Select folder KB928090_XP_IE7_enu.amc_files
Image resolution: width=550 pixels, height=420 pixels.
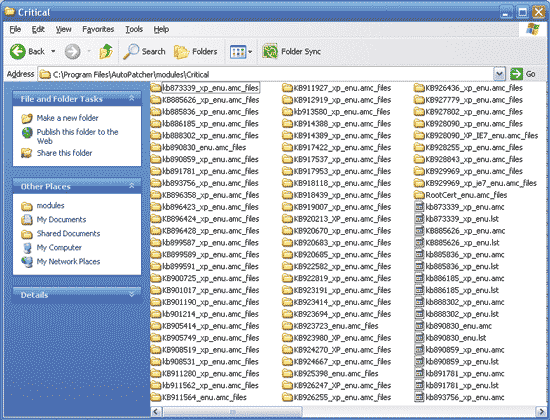[x=476, y=135]
